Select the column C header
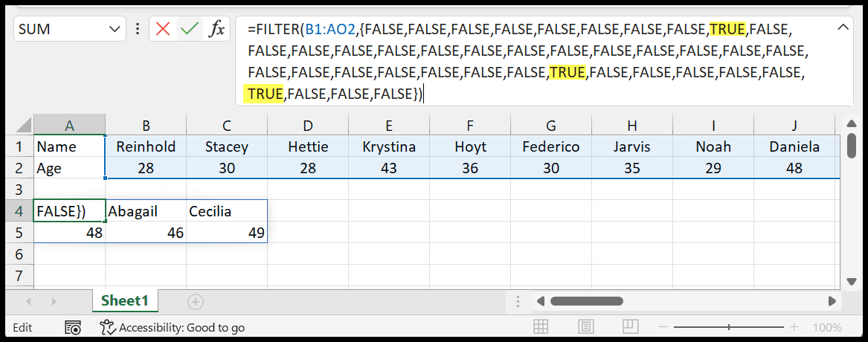 click(x=227, y=126)
